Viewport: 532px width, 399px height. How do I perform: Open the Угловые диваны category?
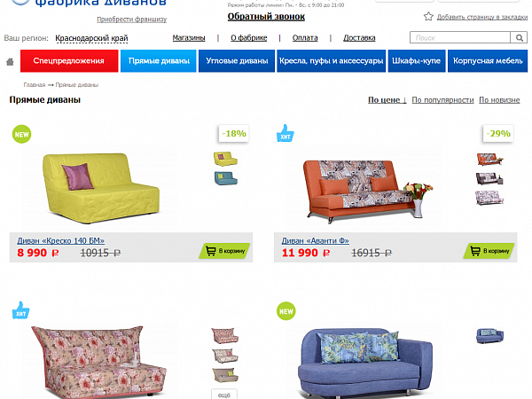coord(237,61)
